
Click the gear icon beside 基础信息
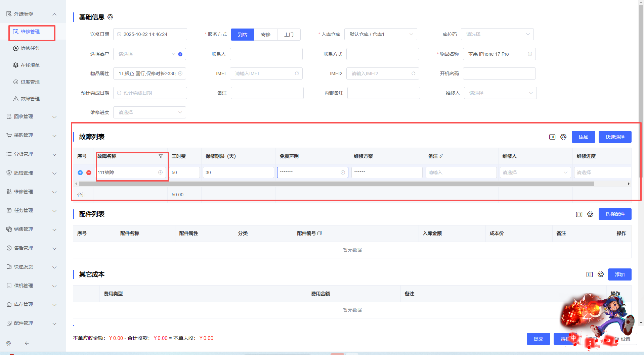point(110,17)
